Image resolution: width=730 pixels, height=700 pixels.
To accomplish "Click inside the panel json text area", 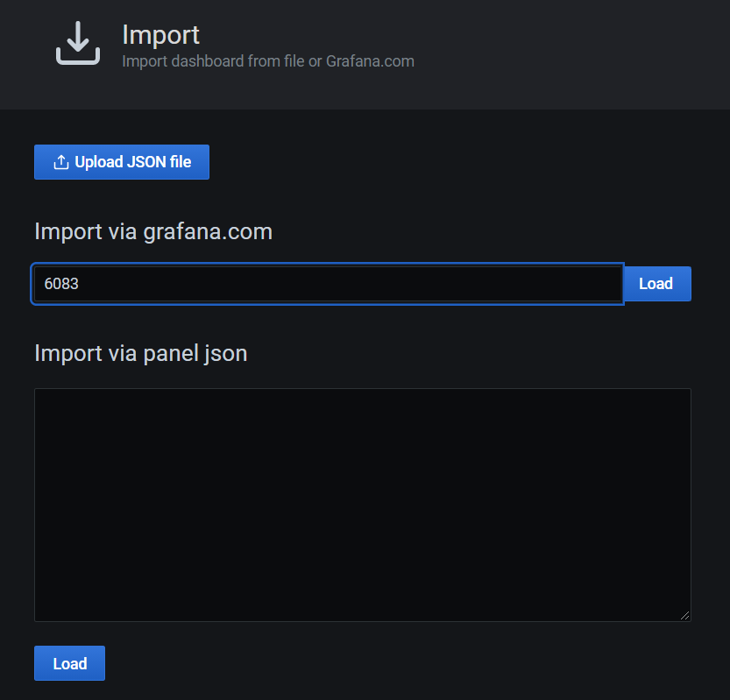I will coord(363,505).
